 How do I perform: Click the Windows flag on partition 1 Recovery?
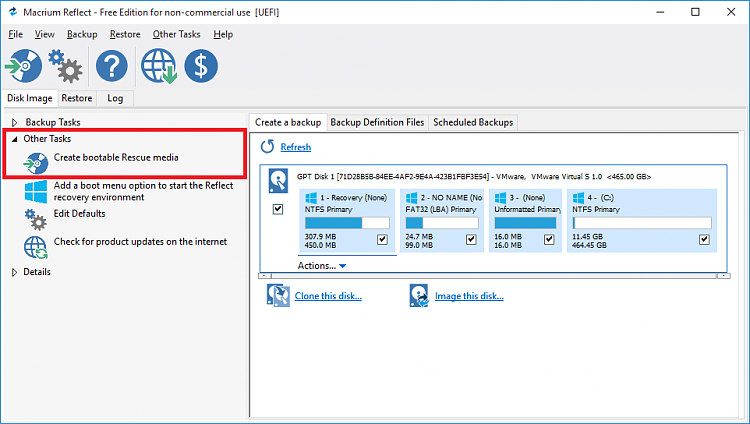tap(311, 198)
